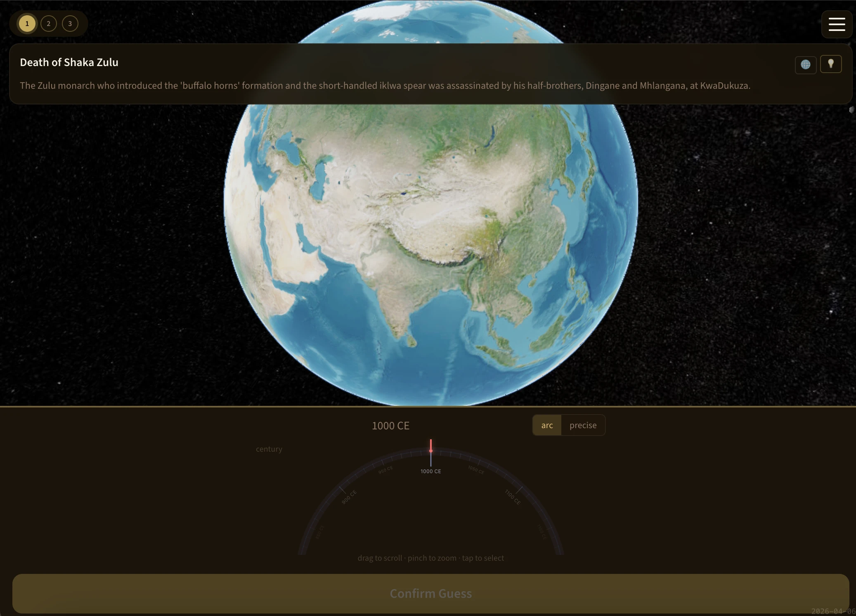Tap the 900 CE arc tick
The width and height of the screenshot is (856, 616).
[342, 490]
